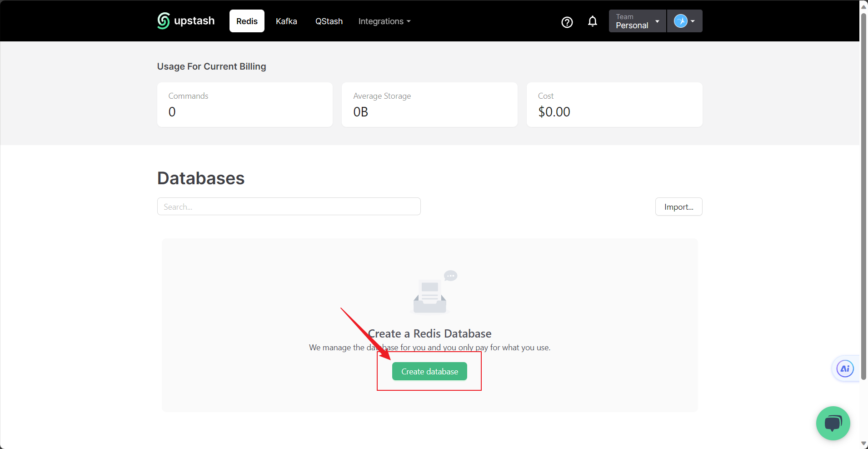The width and height of the screenshot is (868, 449).
Task: Click the Ai assistant floating icon
Action: click(844, 368)
